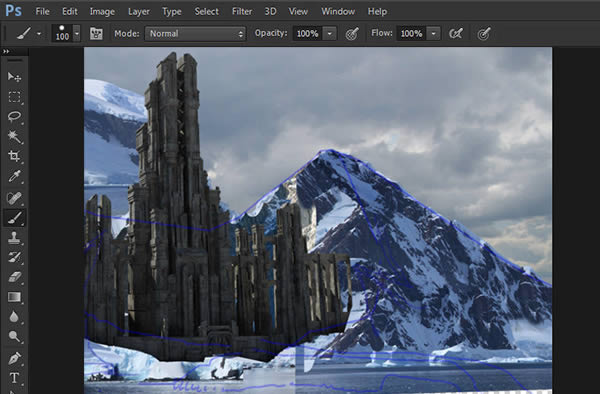Select the Pen tool
600x394 pixels.
tap(14, 358)
